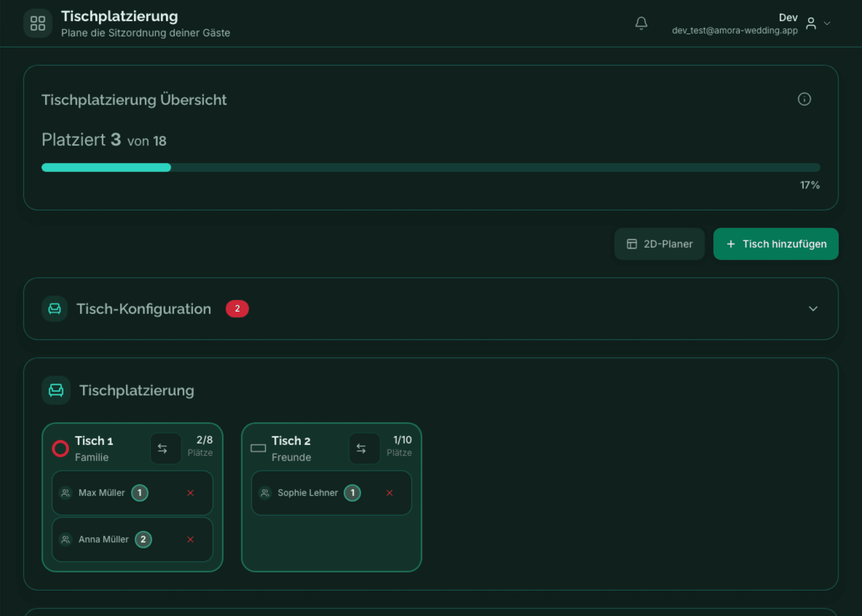Screen dimensions: 862x616
Task: Expand the account menu chevron
Action: click(827, 23)
